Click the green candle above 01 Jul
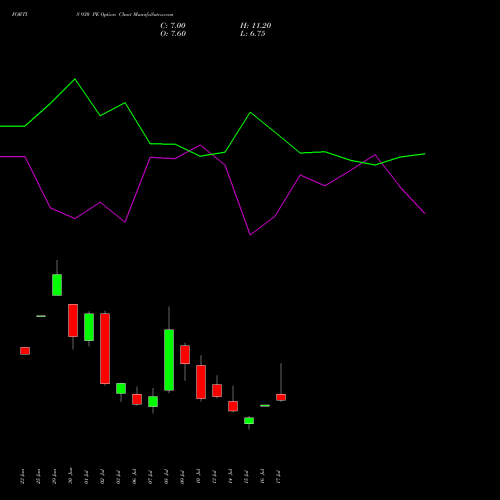The height and width of the screenshot is (500, 500). 89,327
